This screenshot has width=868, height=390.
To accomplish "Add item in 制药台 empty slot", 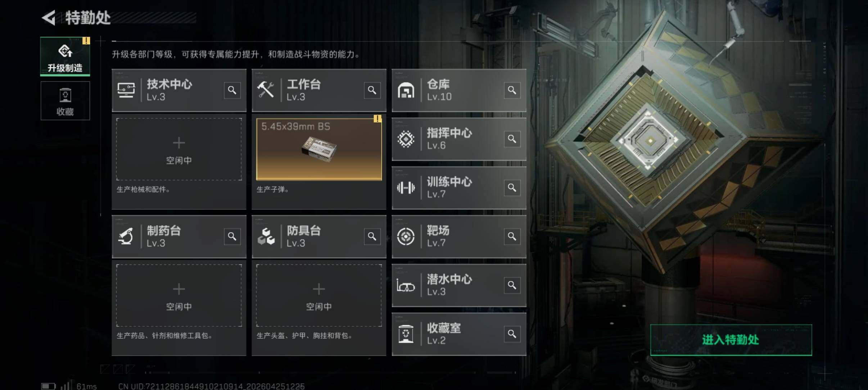I will pyautogui.click(x=179, y=295).
